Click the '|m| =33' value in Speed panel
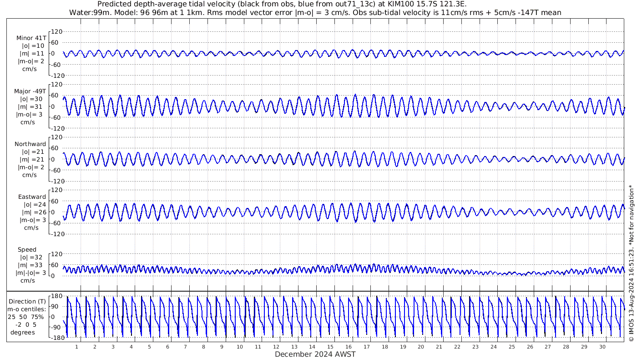This screenshot has width=637, height=364. point(31,265)
